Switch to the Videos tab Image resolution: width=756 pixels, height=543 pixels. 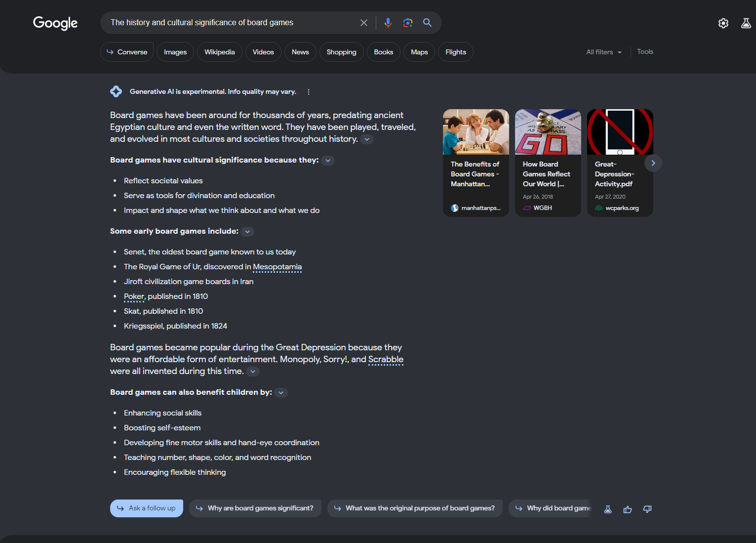[x=263, y=52]
